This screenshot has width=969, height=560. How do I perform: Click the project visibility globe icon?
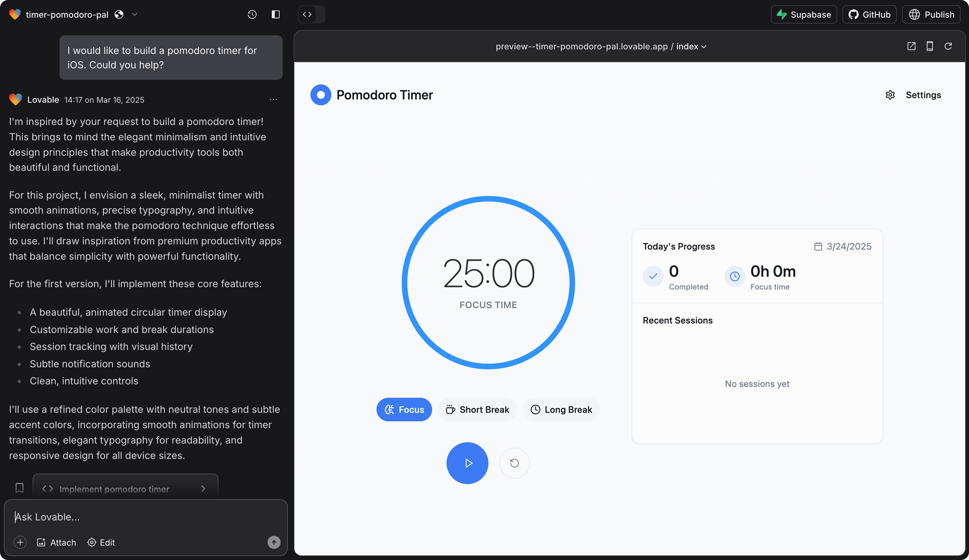[119, 14]
